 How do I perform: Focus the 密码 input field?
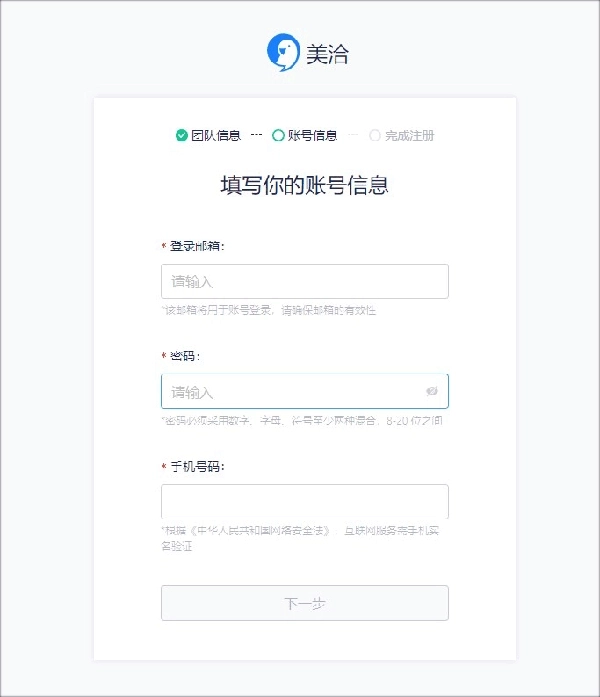tap(305, 391)
